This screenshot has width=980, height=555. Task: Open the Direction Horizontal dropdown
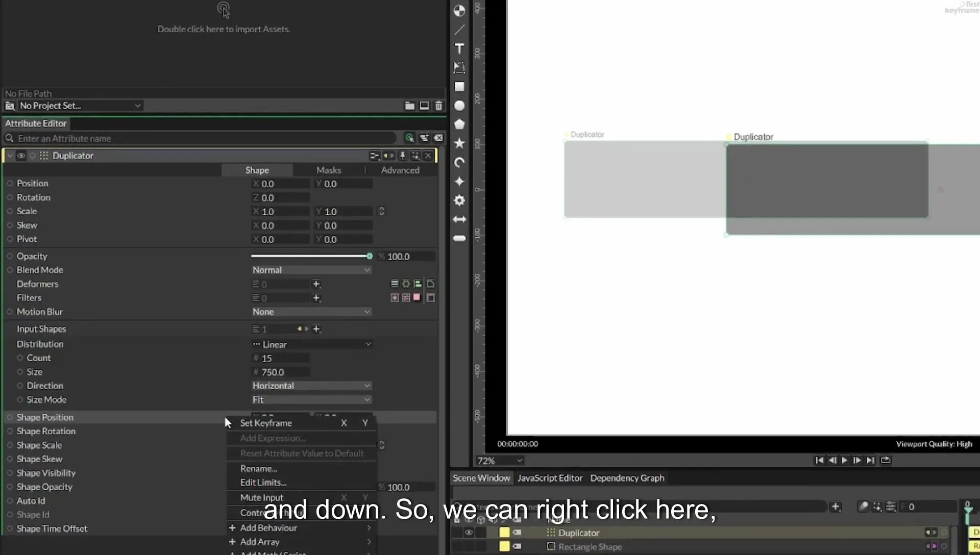click(x=311, y=386)
